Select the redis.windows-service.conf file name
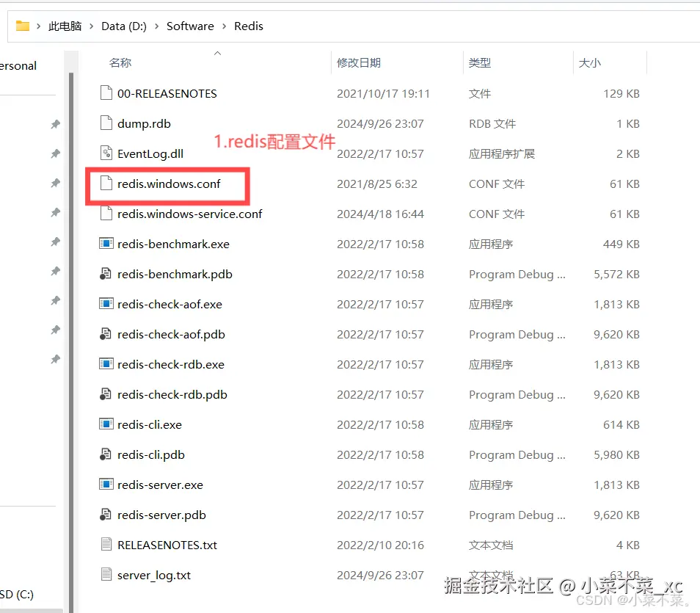 coord(190,214)
